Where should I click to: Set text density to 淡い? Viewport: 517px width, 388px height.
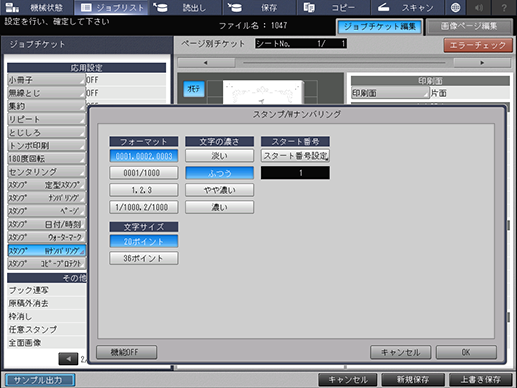[x=219, y=156]
